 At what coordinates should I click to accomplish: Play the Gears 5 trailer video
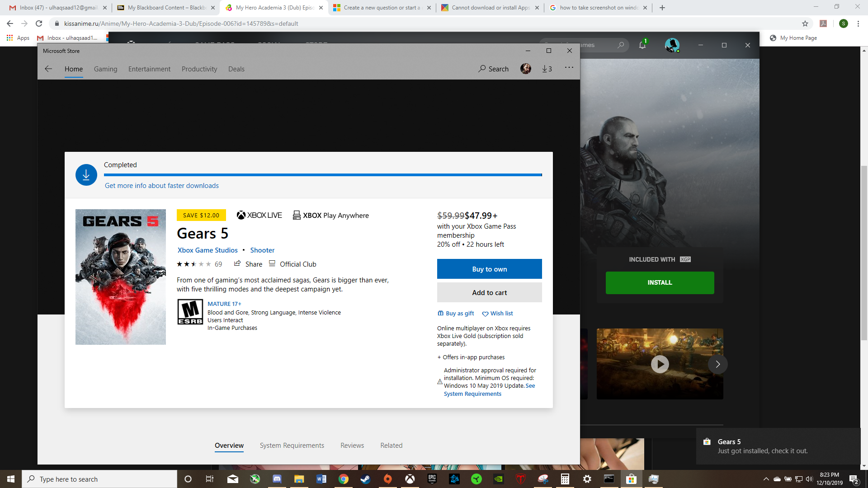(x=660, y=364)
